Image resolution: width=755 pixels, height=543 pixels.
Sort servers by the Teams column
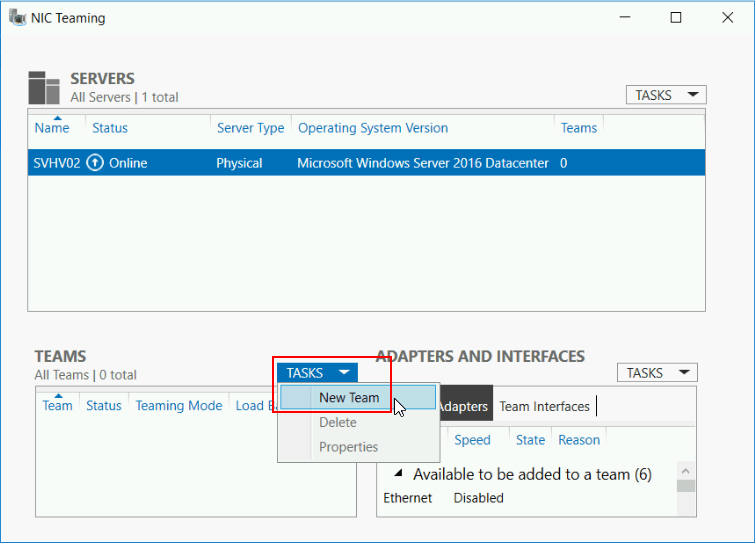579,128
